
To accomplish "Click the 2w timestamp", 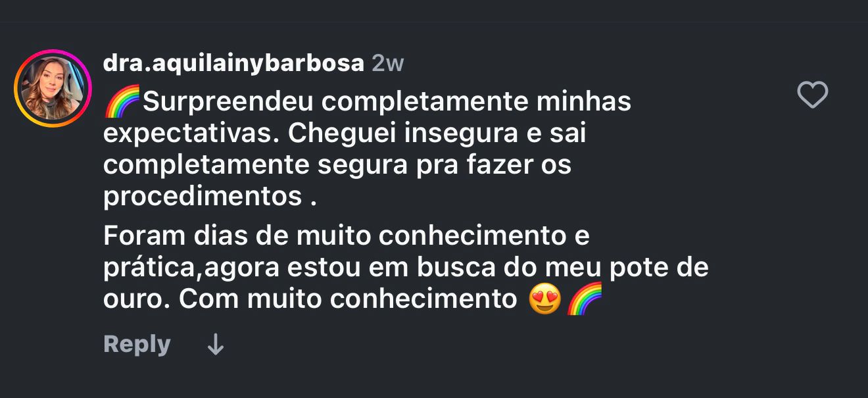I will (388, 63).
